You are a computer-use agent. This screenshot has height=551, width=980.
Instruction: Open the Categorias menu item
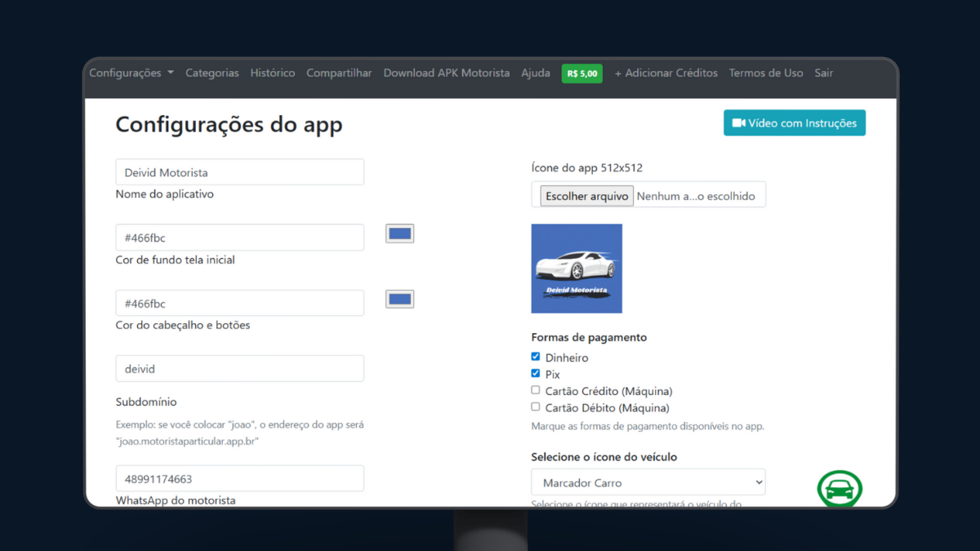tap(212, 73)
